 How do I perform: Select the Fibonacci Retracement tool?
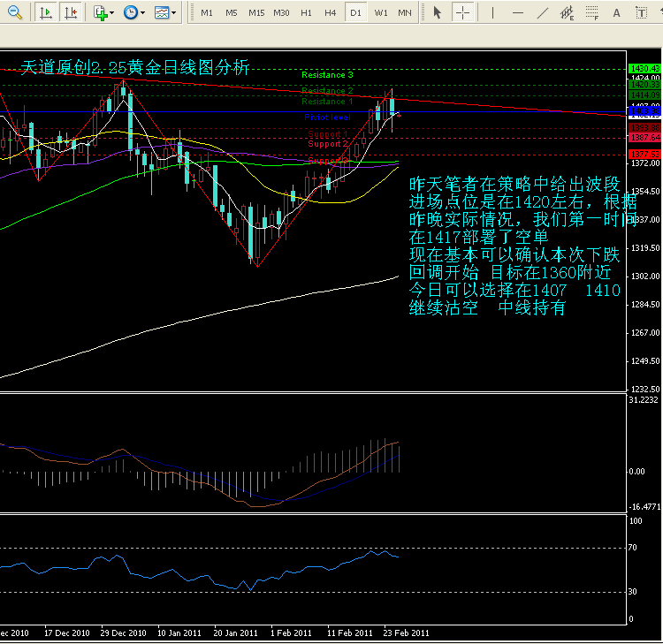pos(592,13)
